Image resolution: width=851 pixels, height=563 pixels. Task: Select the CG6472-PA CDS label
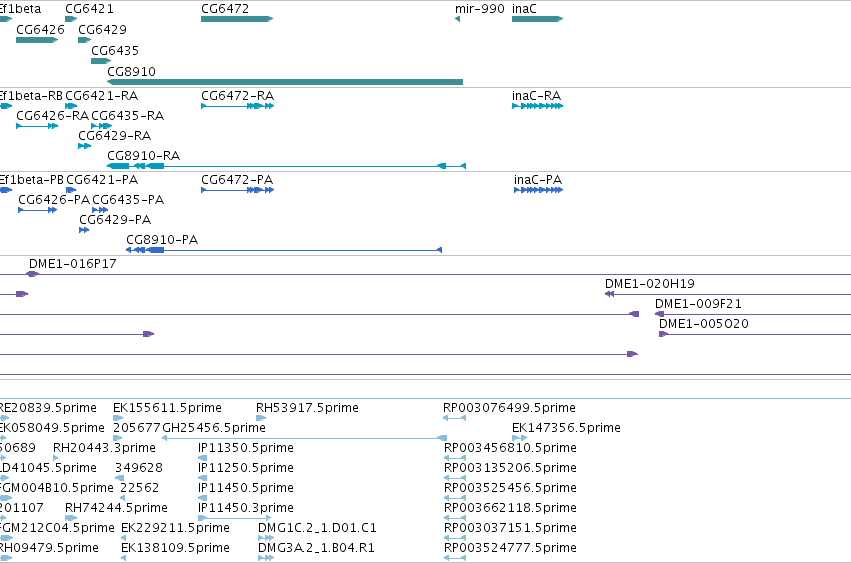click(x=237, y=180)
